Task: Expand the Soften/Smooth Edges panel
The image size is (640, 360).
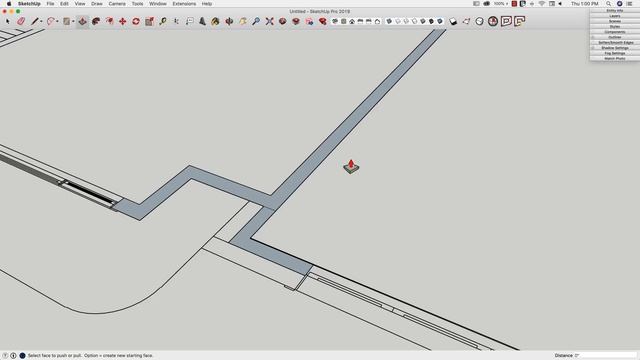Action: [615, 42]
